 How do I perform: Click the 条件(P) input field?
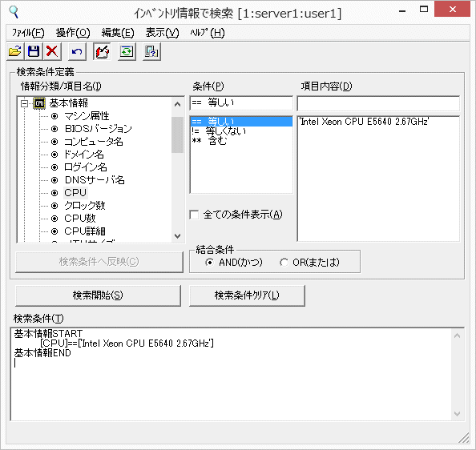241,103
